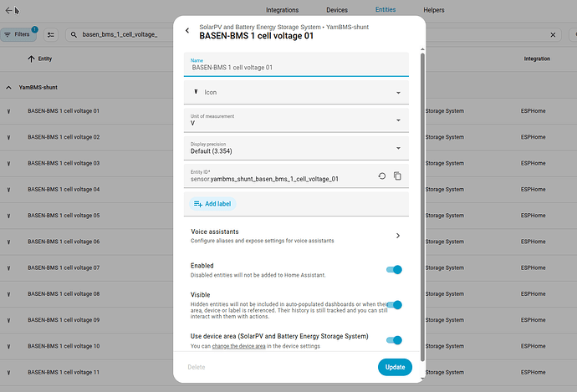Click the Update button
This screenshot has height=392, width=577.
pos(395,367)
